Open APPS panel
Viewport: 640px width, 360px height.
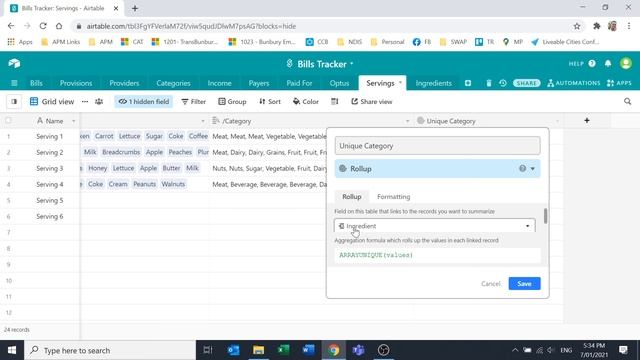coord(619,83)
